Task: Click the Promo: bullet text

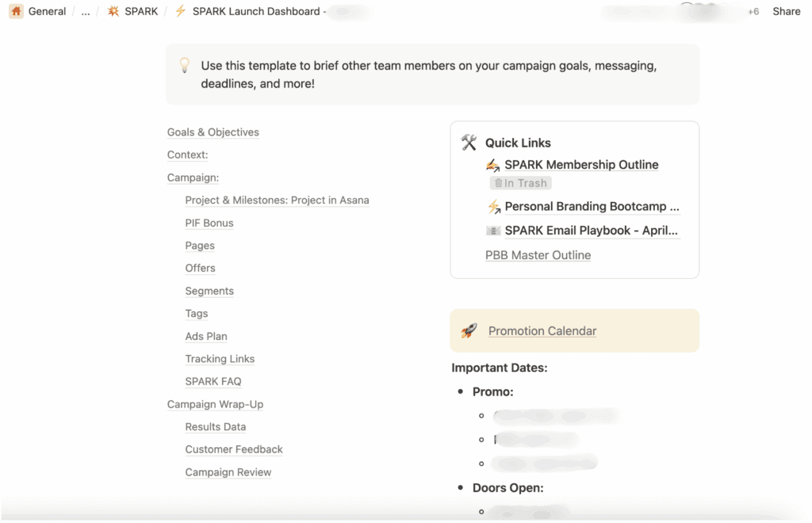Action: click(x=493, y=391)
